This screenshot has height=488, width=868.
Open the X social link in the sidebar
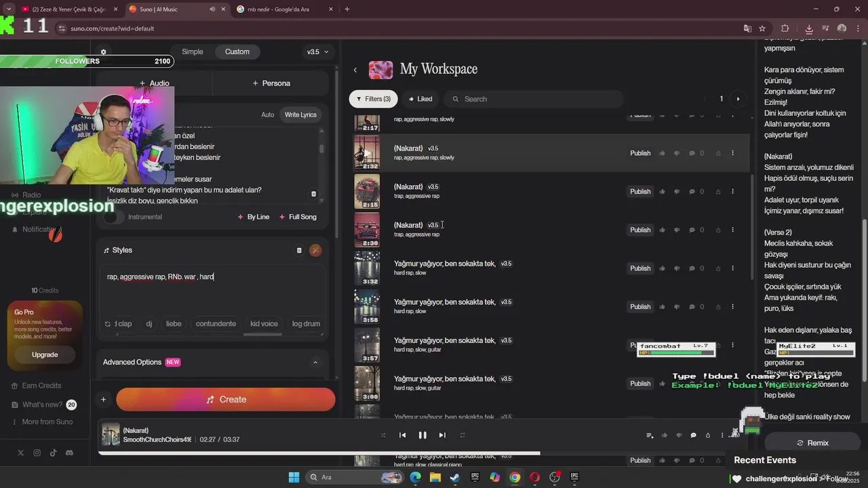(x=20, y=453)
